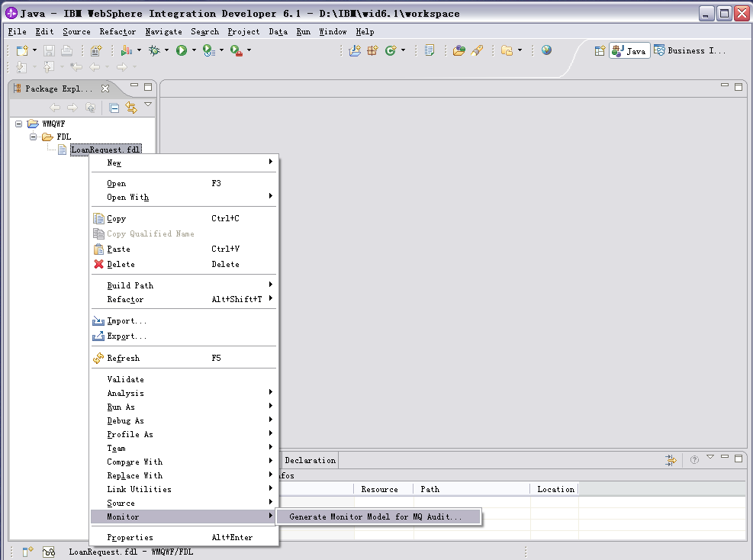Click Collapse All in Package Explorer
The width and height of the screenshot is (753, 560).
114,108
